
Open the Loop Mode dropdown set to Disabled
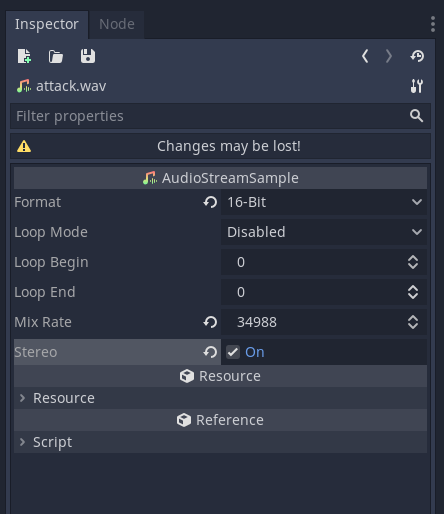(x=324, y=232)
